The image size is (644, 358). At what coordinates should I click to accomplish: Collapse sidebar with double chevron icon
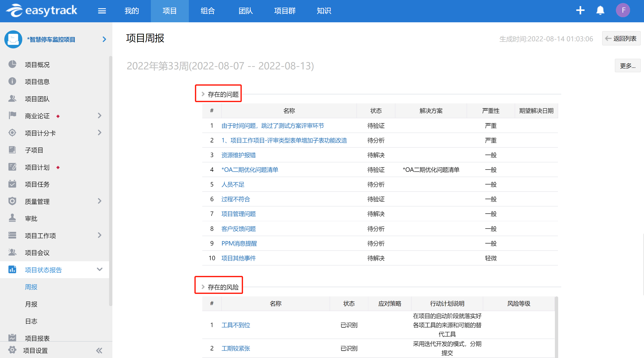[x=99, y=351]
